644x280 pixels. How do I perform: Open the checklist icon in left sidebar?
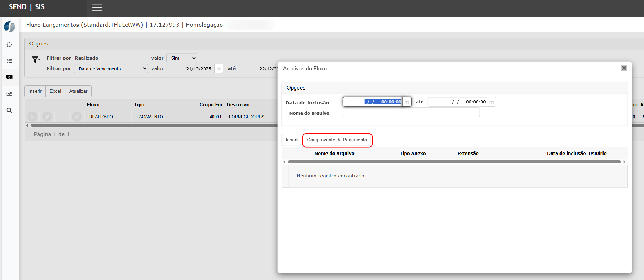[x=10, y=61]
